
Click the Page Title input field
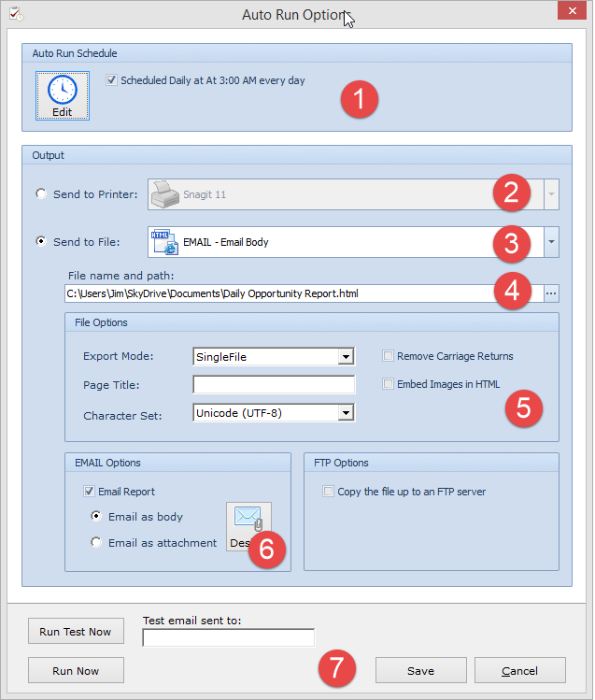(274, 384)
